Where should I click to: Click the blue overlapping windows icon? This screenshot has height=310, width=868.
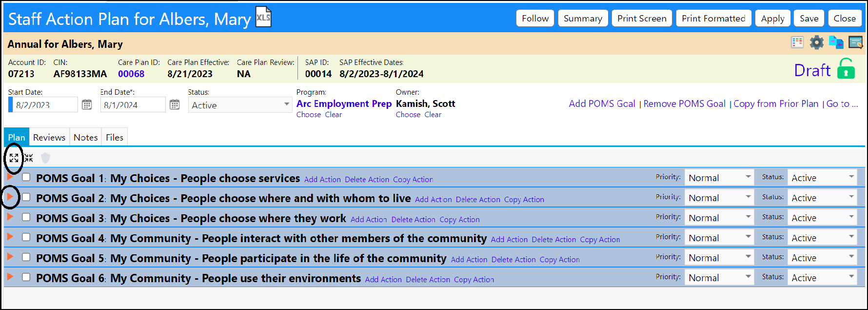(836, 42)
